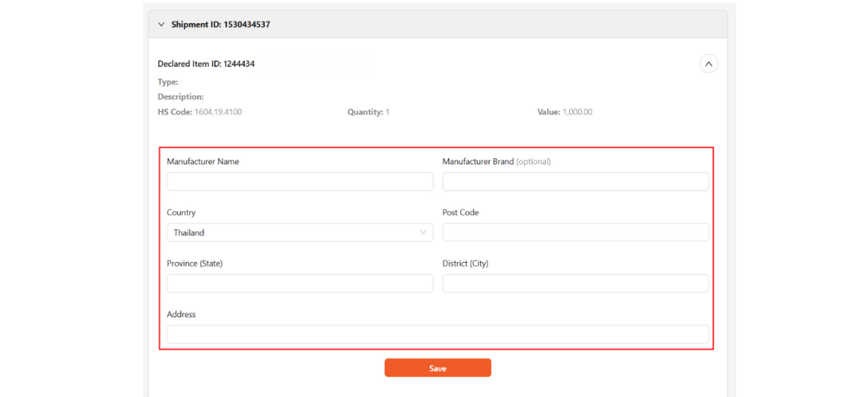Click the Manufacturer Brand optional input
The width and height of the screenshot is (868, 397).
pyautogui.click(x=575, y=182)
